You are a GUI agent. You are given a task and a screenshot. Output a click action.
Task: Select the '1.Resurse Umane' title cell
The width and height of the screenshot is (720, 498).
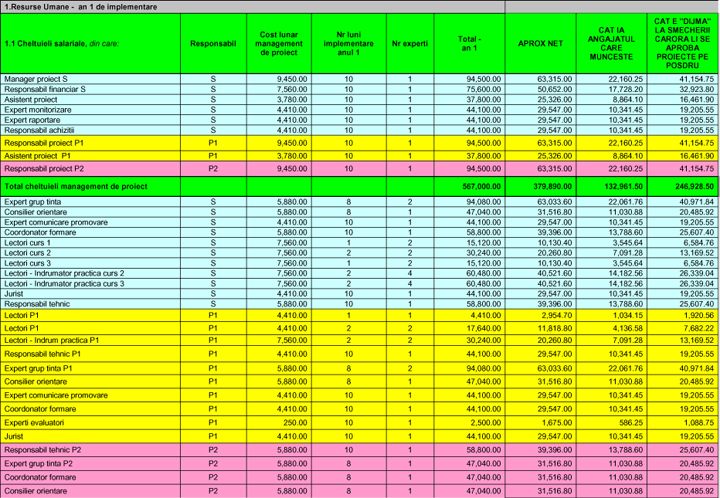coord(75,7)
